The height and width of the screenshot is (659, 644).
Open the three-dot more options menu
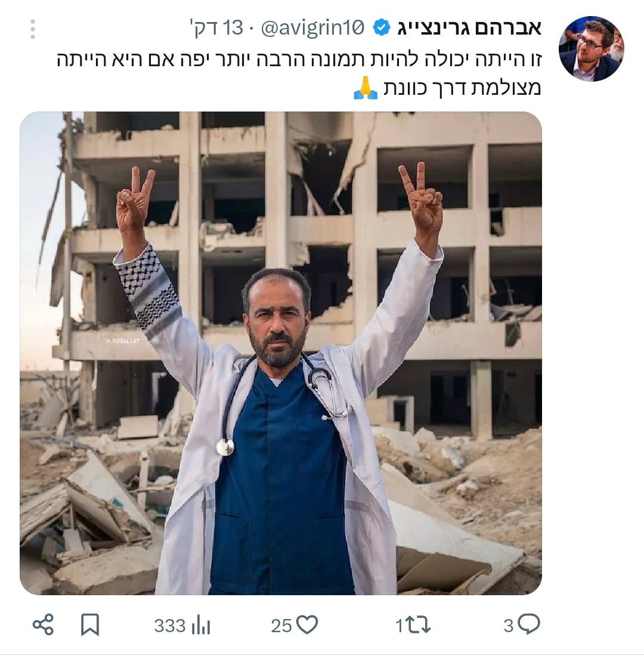coord(33,29)
